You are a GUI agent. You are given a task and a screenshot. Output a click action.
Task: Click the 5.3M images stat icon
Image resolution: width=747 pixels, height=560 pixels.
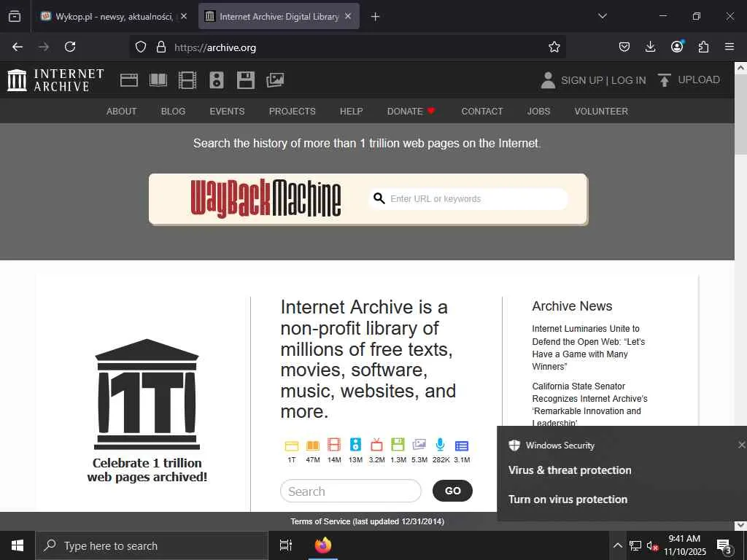419,445
